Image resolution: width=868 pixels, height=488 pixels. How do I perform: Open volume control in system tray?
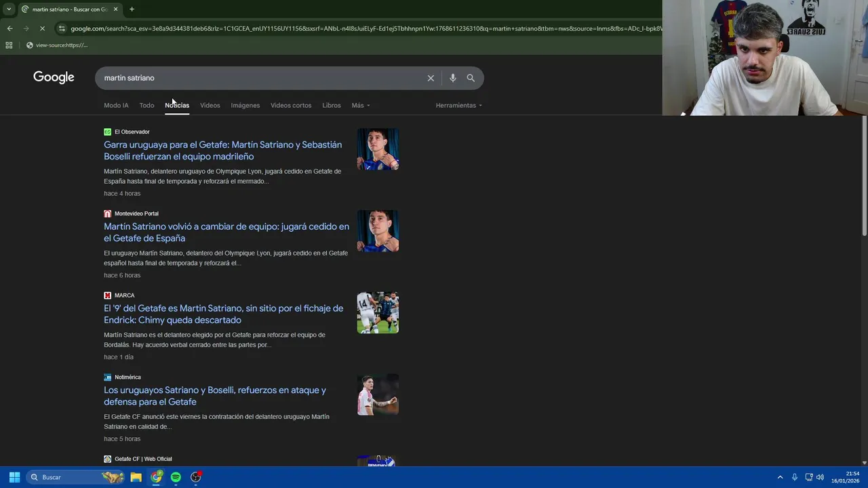(820, 477)
